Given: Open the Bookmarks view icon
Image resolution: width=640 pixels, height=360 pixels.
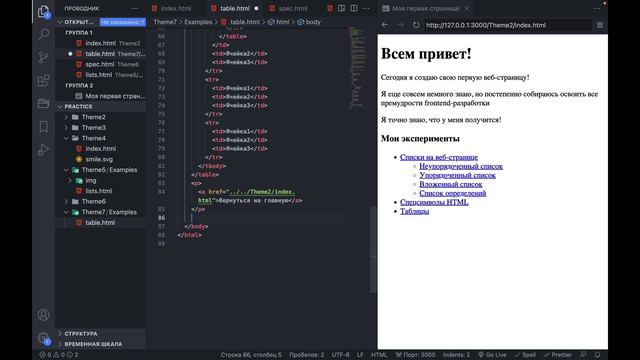Looking at the screenshot, I should (43, 127).
